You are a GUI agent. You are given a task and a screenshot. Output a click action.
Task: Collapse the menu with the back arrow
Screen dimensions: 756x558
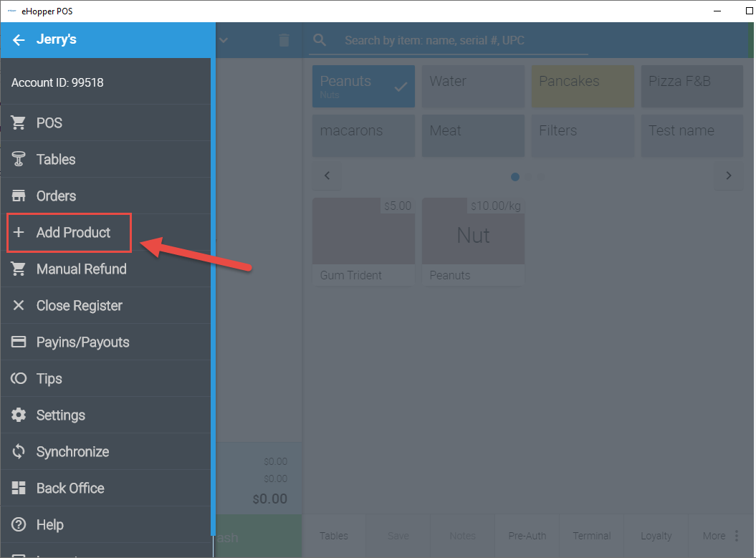[19, 39]
